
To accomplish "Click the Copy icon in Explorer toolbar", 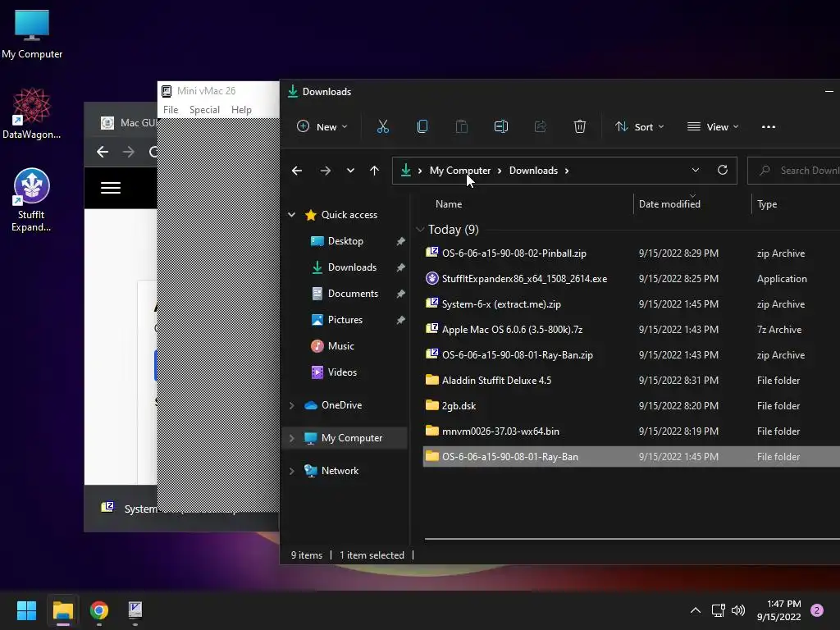I will [422, 127].
